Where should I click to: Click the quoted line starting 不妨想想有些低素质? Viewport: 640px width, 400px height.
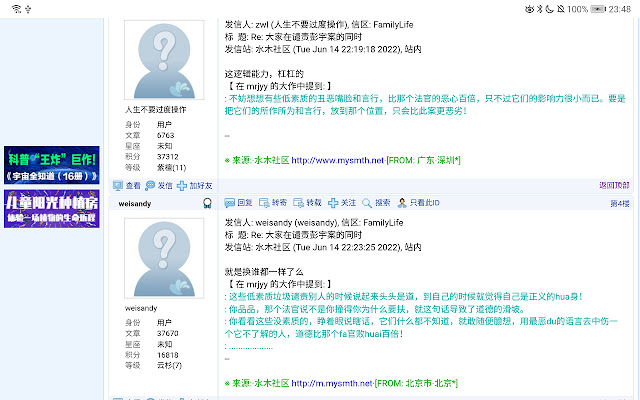click(x=425, y=105)
